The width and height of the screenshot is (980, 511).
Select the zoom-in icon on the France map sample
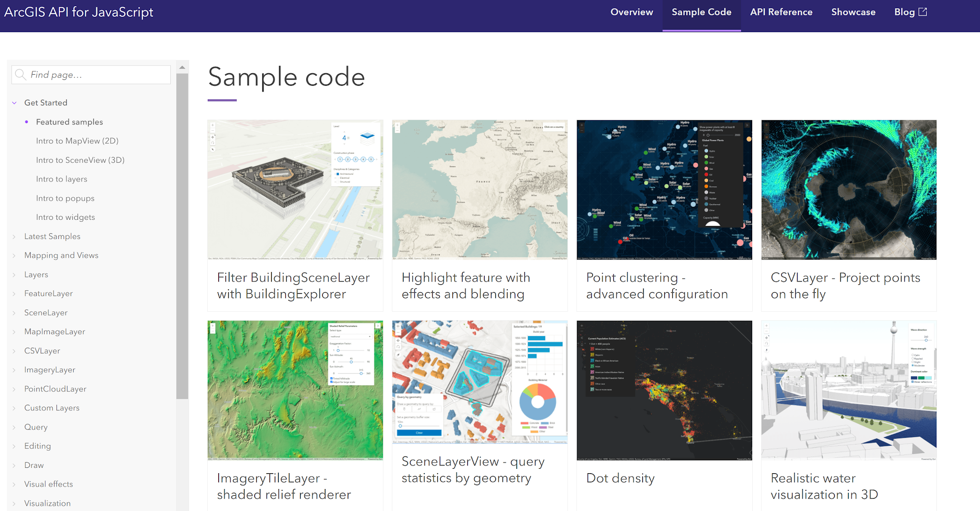pyautogui.click(x=398, y=125)
